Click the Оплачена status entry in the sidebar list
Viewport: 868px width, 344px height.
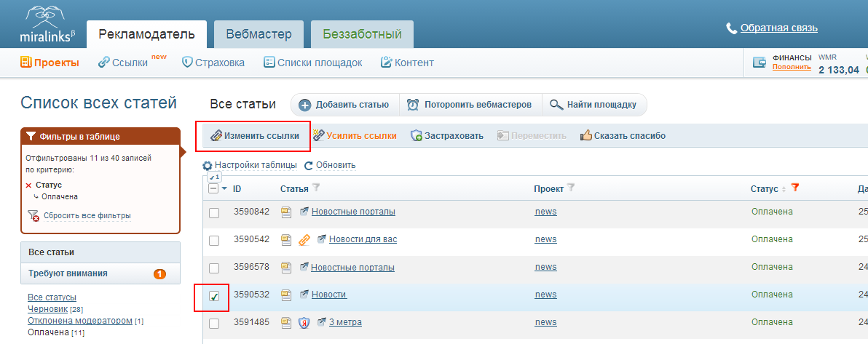click(x=48, y=332)
